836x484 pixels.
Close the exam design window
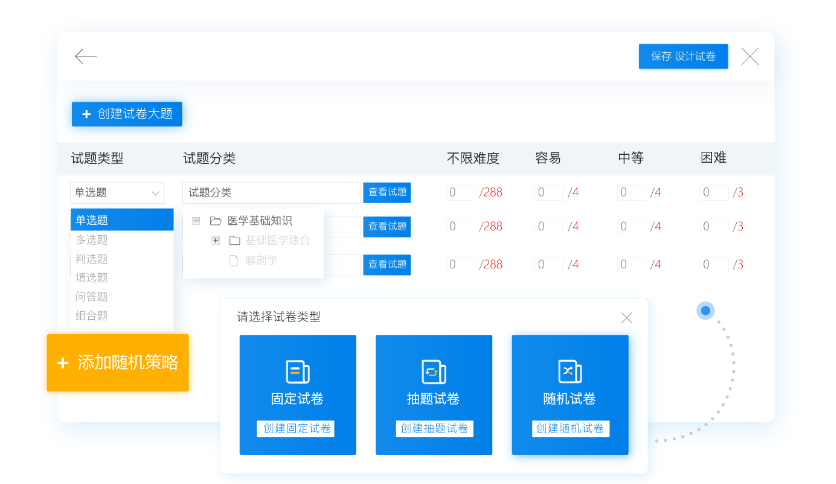coord(749,57)
